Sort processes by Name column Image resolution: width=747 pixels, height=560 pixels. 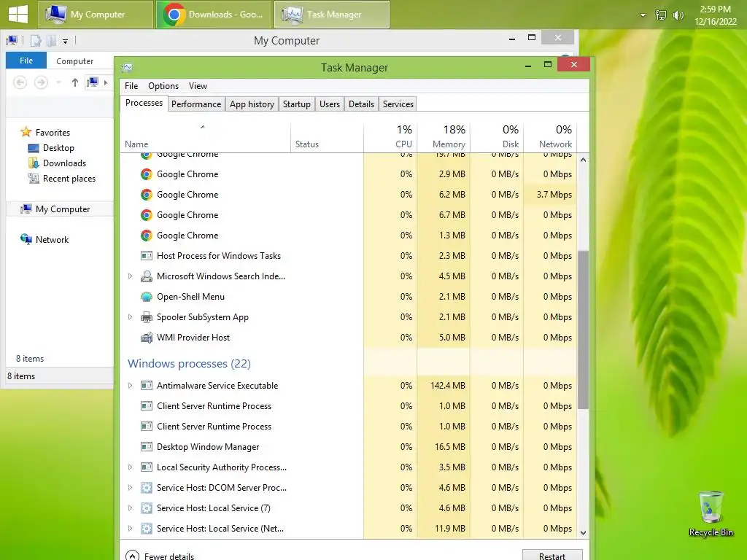click(205, 137)
